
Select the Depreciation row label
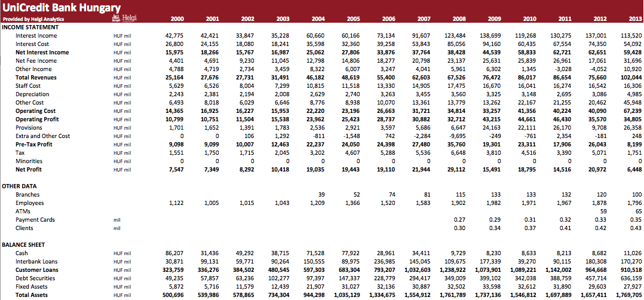32,94
